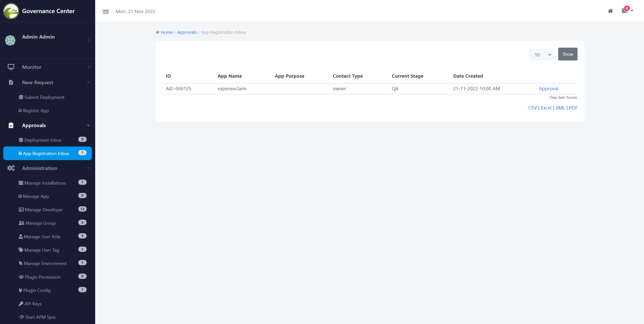Select Deployment Inbox menu item
Viewport: 644px width, 324px height.
point(43,140)
